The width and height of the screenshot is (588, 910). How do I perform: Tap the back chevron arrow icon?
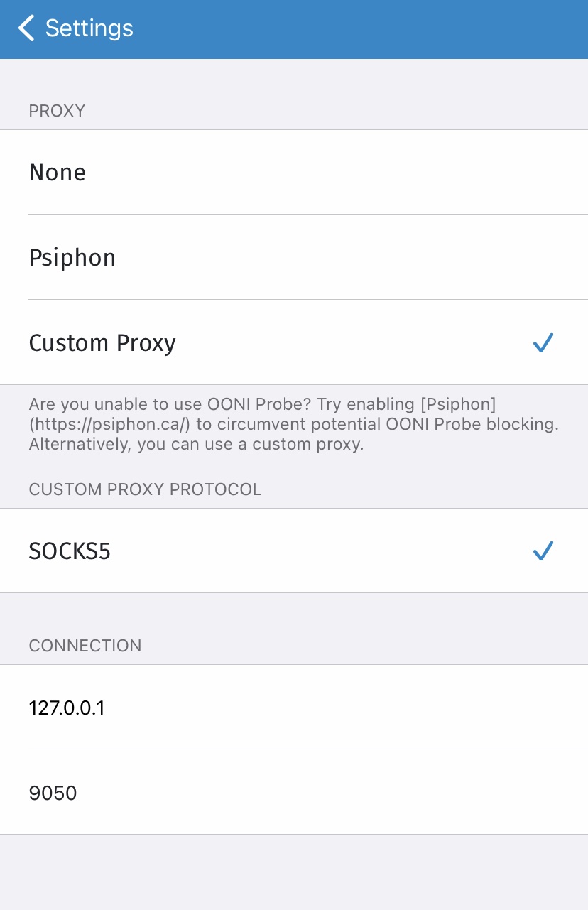[x=26, y=28]
